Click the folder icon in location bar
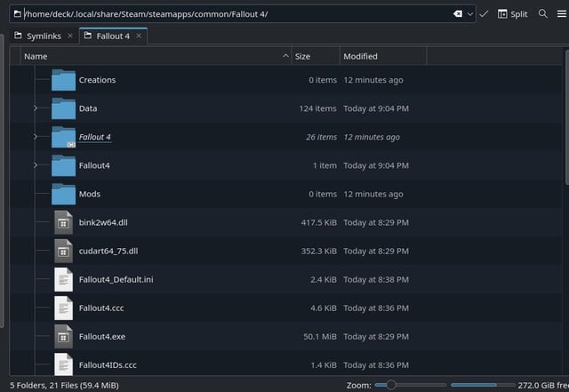This screenshot has width=569, height=392. 17,14
